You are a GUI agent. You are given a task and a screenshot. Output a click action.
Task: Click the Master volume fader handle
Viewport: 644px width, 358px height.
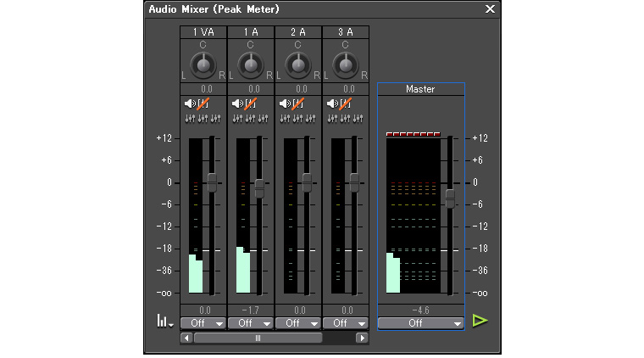pyautogui.click(x=450, y=199)
